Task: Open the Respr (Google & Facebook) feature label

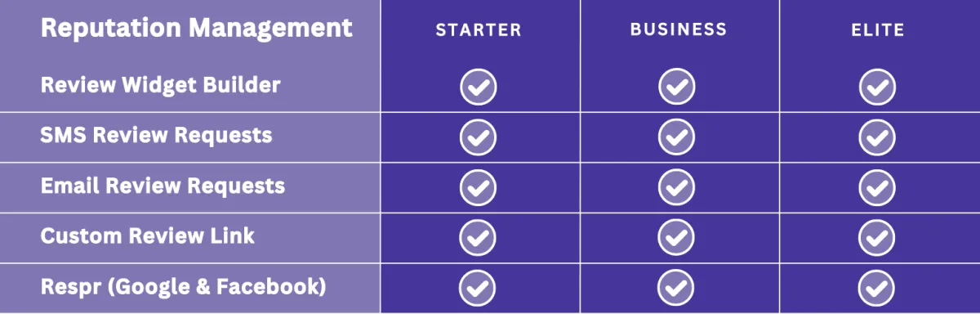Action: coord(184,288)
